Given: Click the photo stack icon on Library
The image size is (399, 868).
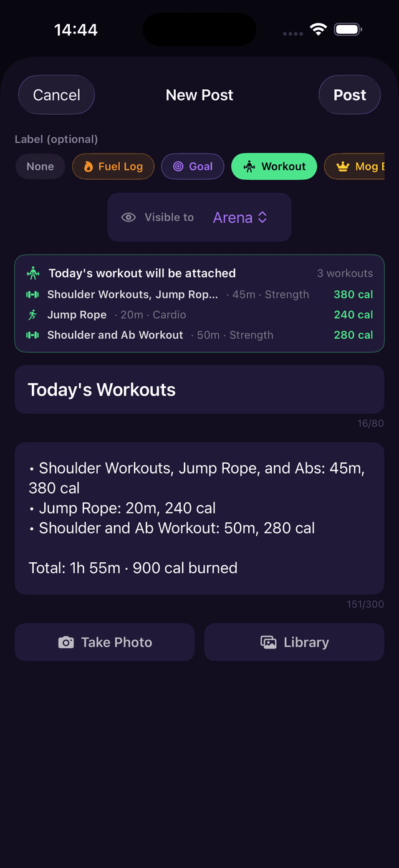Looking at the screenshot, I should (268, 642).
